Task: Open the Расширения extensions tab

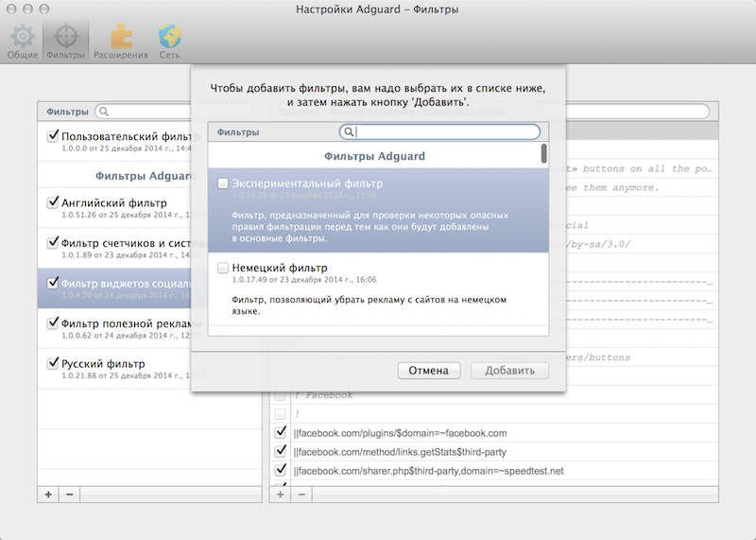Action: tap(121, 42)
